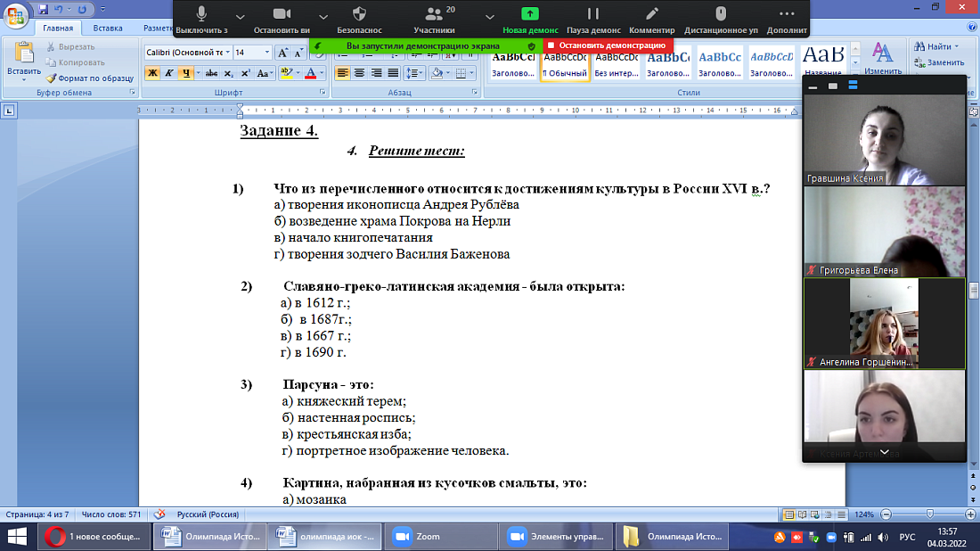Click Формат по образцу button
The height and width of the screenshot is (551, 980).
(89, 78)
